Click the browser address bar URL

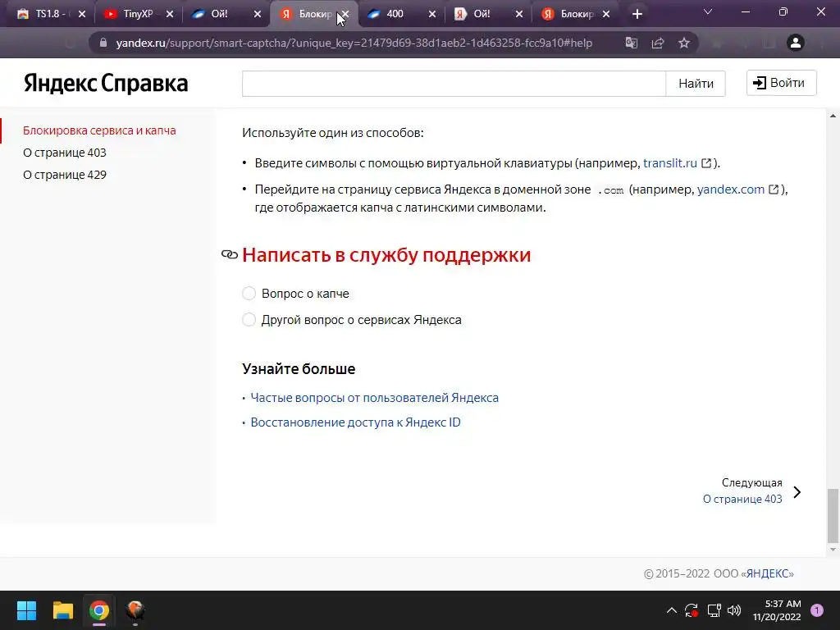(x=354, y=43)
